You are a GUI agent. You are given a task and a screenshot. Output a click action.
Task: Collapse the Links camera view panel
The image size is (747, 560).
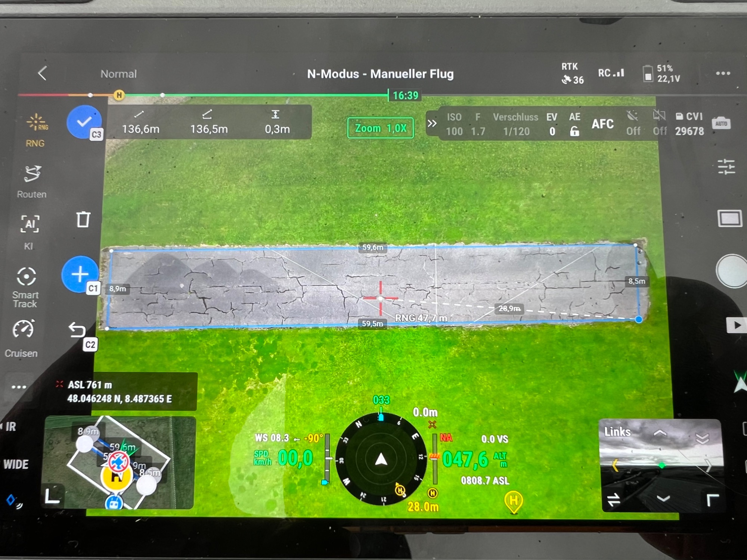click(702, 438)
